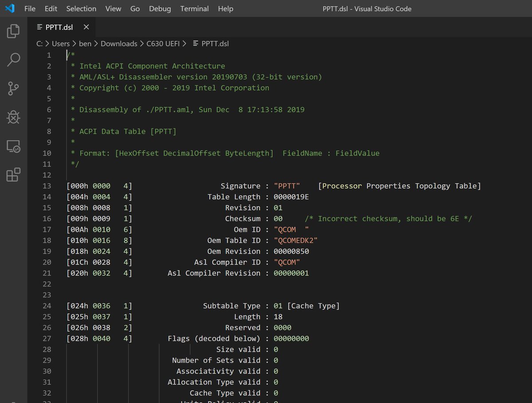Open the Debug menu
Screen dimensions: 532x403
(160, 8)
